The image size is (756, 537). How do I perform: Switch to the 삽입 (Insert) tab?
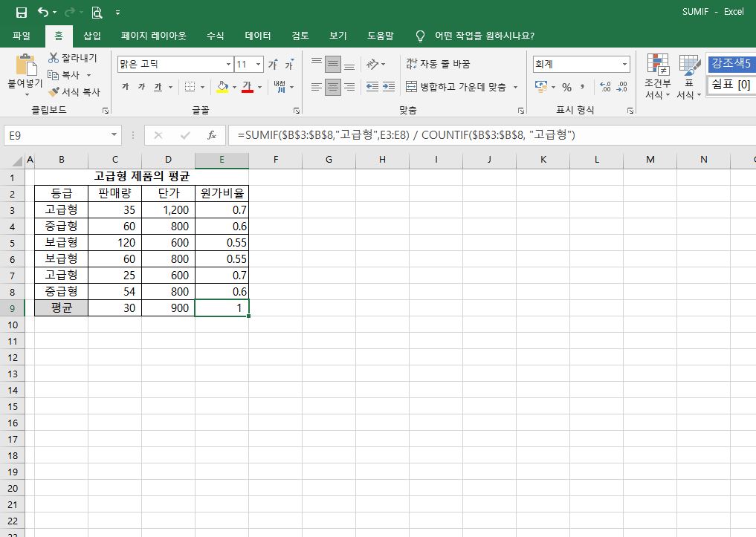point(92,36)
